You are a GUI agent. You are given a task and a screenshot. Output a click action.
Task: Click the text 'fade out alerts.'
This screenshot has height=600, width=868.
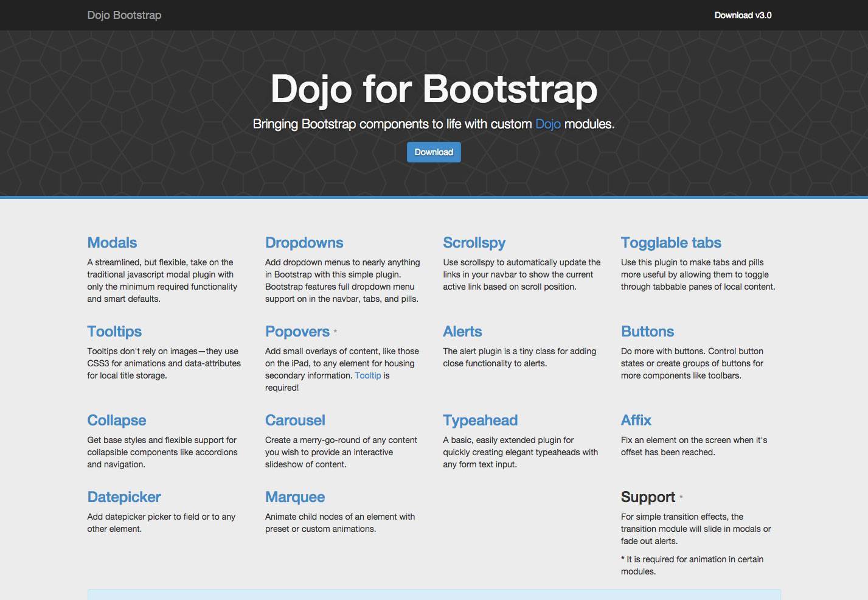(x=649, y=541)
